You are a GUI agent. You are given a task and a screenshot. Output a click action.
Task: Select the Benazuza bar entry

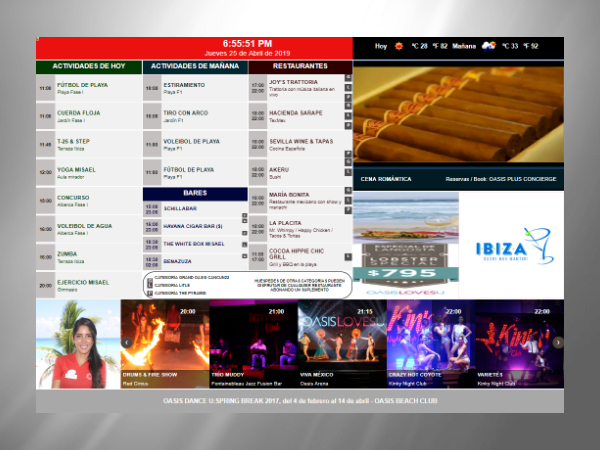coord(195,262)
